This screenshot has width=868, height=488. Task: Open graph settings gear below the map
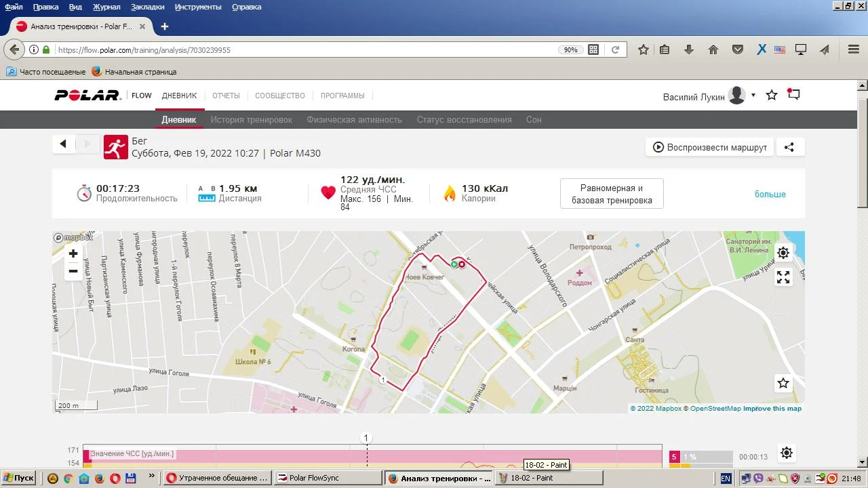[x=786, y=453]
